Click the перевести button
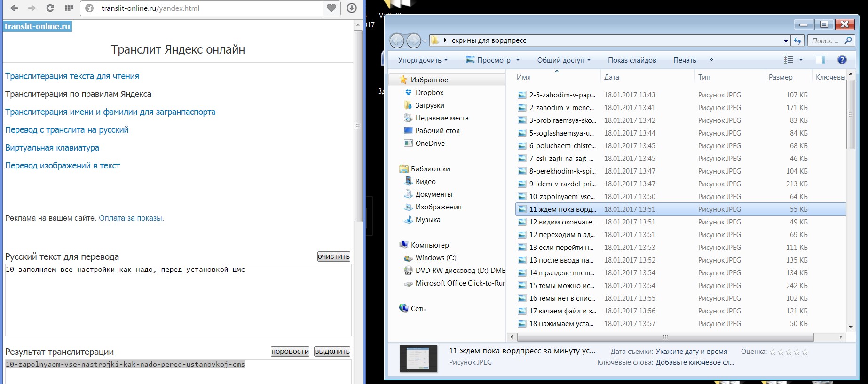Viewport: 868px width, 384px height. click(290, 352)
